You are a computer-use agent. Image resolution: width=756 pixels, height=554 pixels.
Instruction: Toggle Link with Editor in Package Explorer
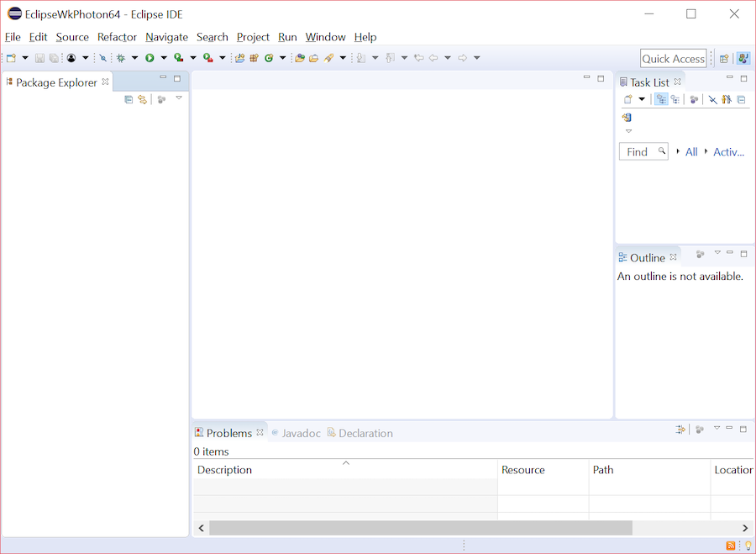point(142,99)
